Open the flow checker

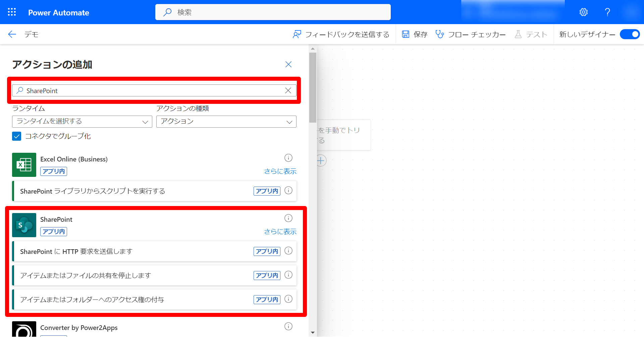coord(471,34)
